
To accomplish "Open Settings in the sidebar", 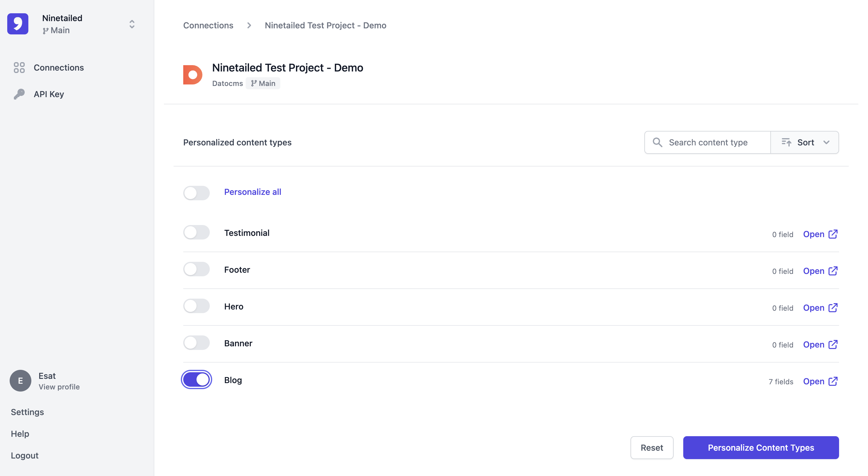I will pos(27,412).
